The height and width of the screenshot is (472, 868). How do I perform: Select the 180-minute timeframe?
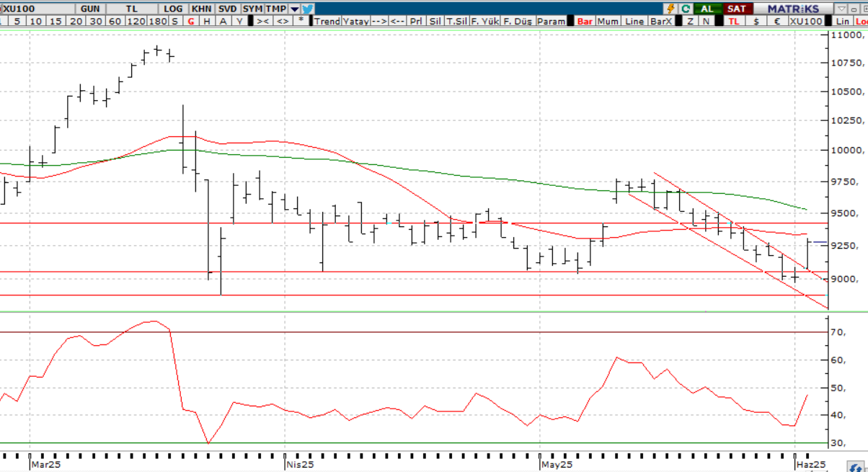click(158, 22)
